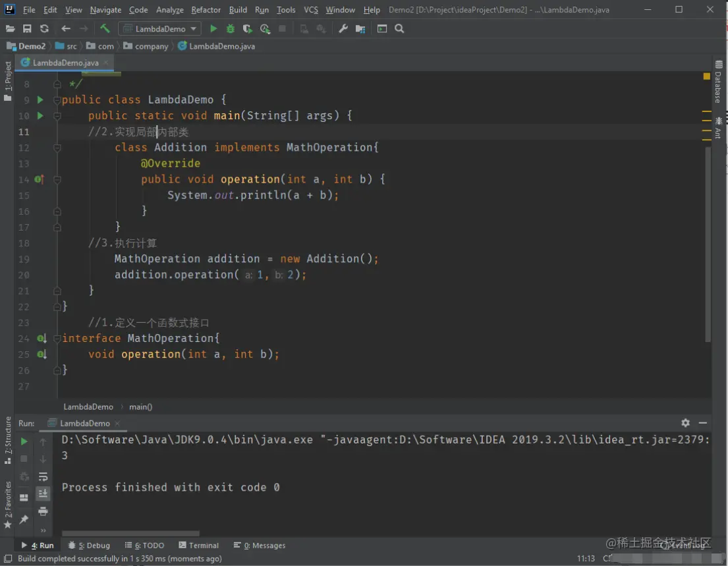Click the Pin tab icon in Run panel
Screen dimensions: 728x566
click(x=24, y=519)
